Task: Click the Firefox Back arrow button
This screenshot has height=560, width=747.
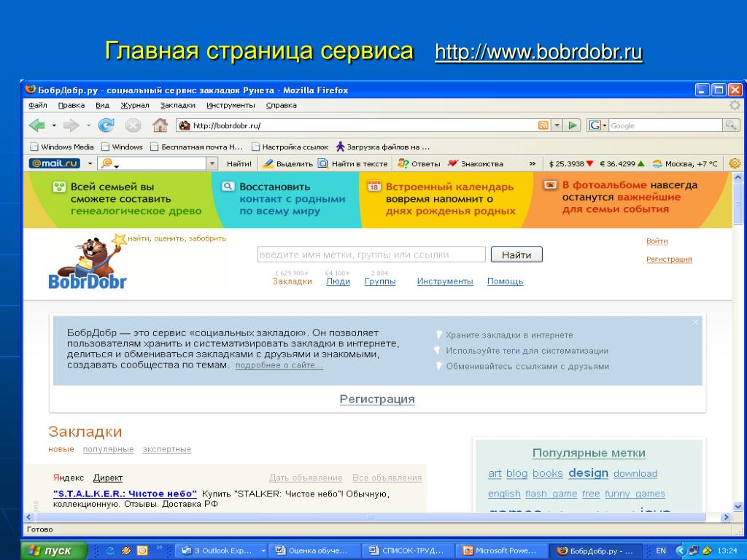Action: pyautogui.click(x=37, y=125)
